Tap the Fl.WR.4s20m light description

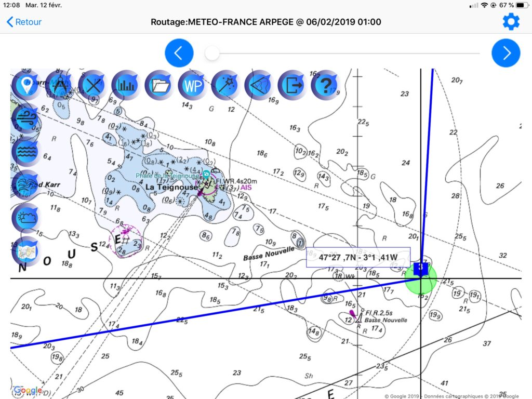236,181
